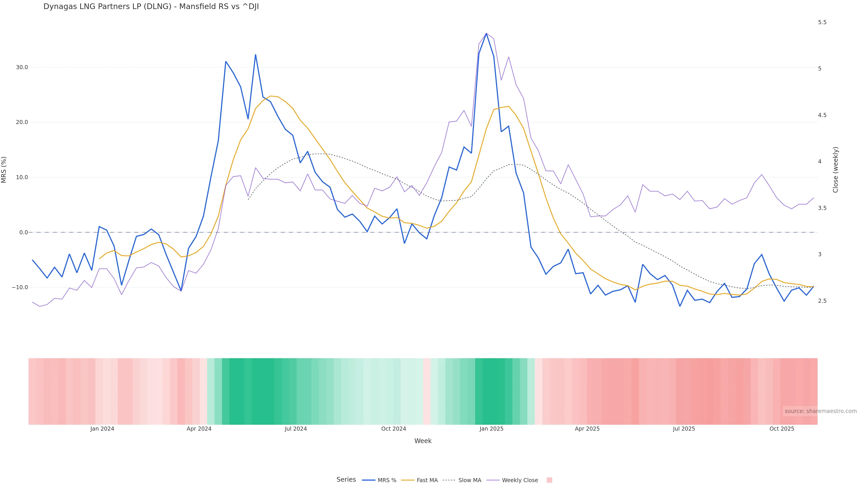The width and height of the screenshot is (868, 488).
Task: Click the Oct 2025 x-axis label
Action: pyautogui.click(x=782, y=429)
